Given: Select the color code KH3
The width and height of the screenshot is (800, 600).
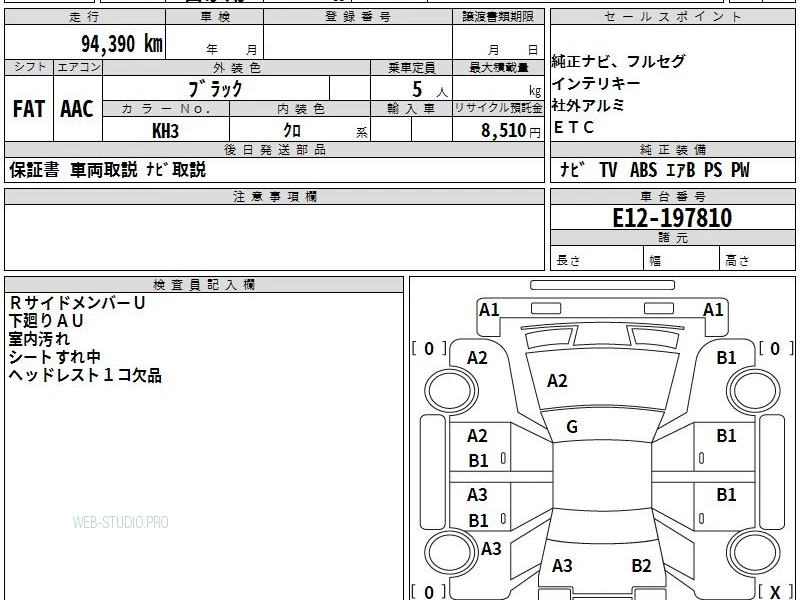Looking at the screenshot, I should [165, 131].
